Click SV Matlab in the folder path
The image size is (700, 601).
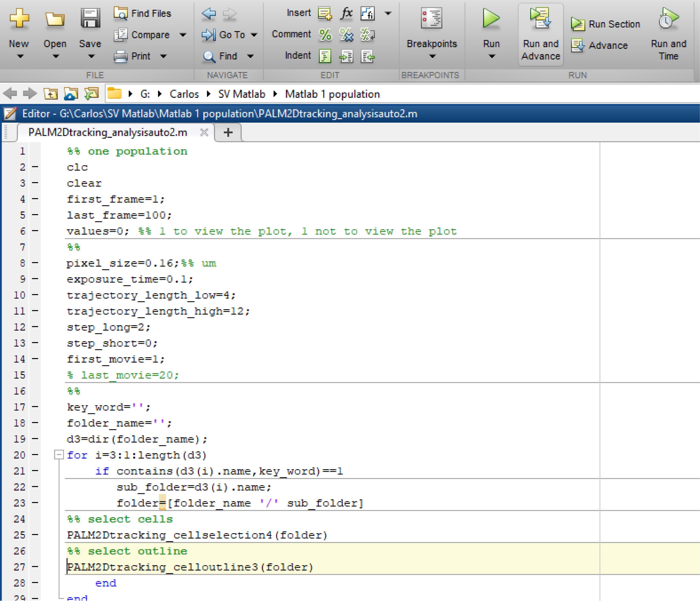(x=242, y=94)
